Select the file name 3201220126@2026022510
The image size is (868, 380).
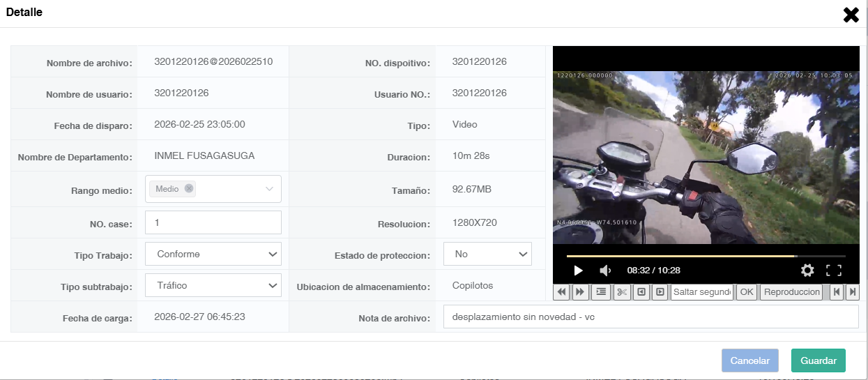click(213, 61)
